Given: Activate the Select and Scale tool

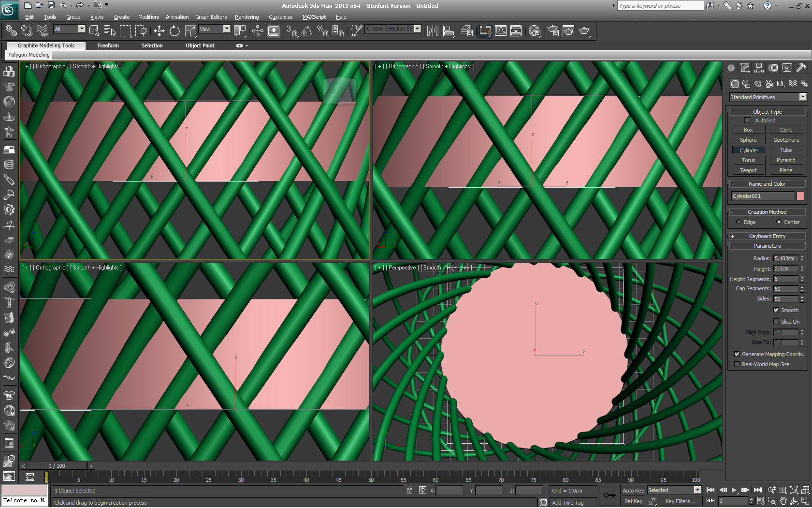Looking at the screenshot, I should 190,31.
